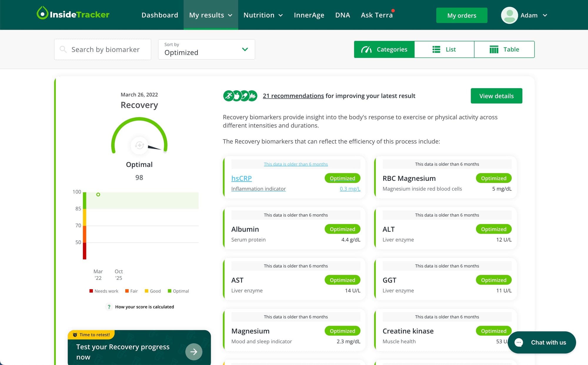588x365 pixels.
Task: Open the My results dropdown
Action: tap(211, 15)
